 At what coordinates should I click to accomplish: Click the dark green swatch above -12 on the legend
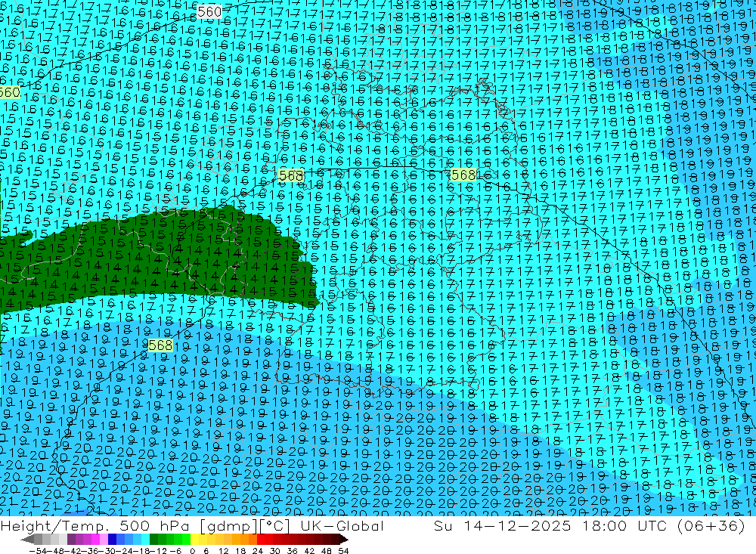tap(153, 540)
